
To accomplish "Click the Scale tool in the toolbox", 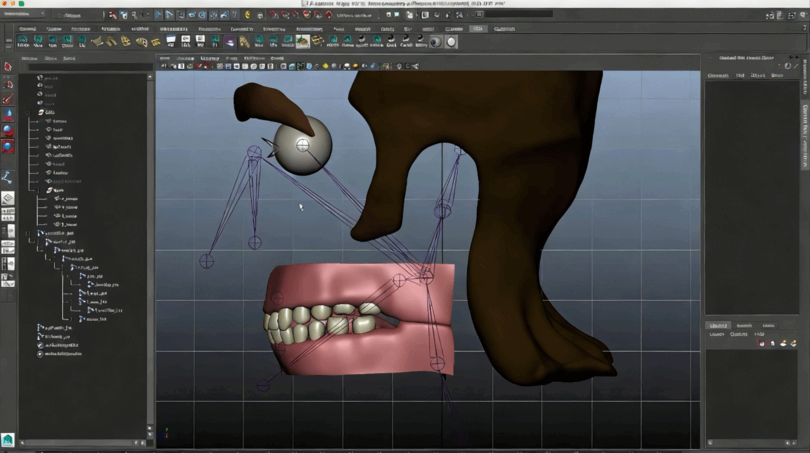I will pos(8,147).
